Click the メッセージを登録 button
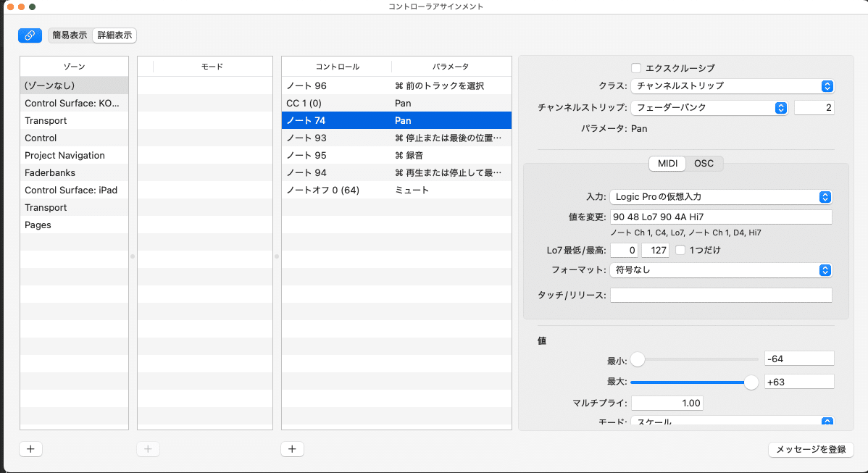The image size is (868, 473). coord(811,449)
